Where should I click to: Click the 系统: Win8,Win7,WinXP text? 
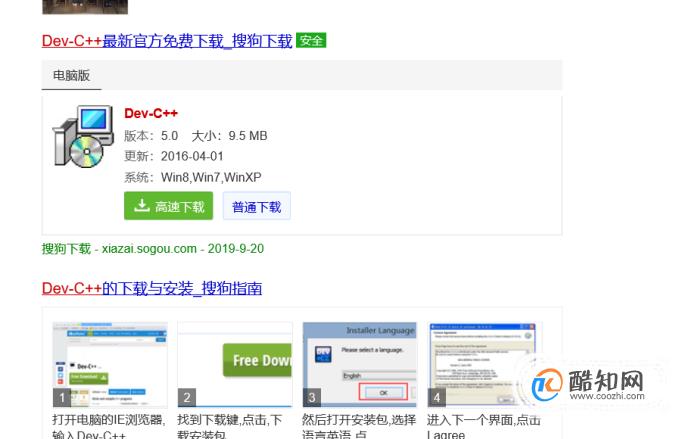[x=193, y=177]
